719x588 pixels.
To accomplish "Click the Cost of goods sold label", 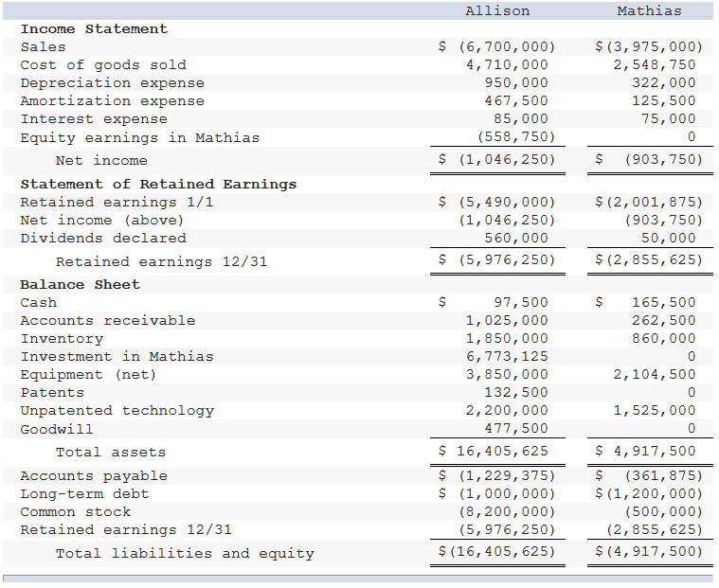I will (103, 64).
